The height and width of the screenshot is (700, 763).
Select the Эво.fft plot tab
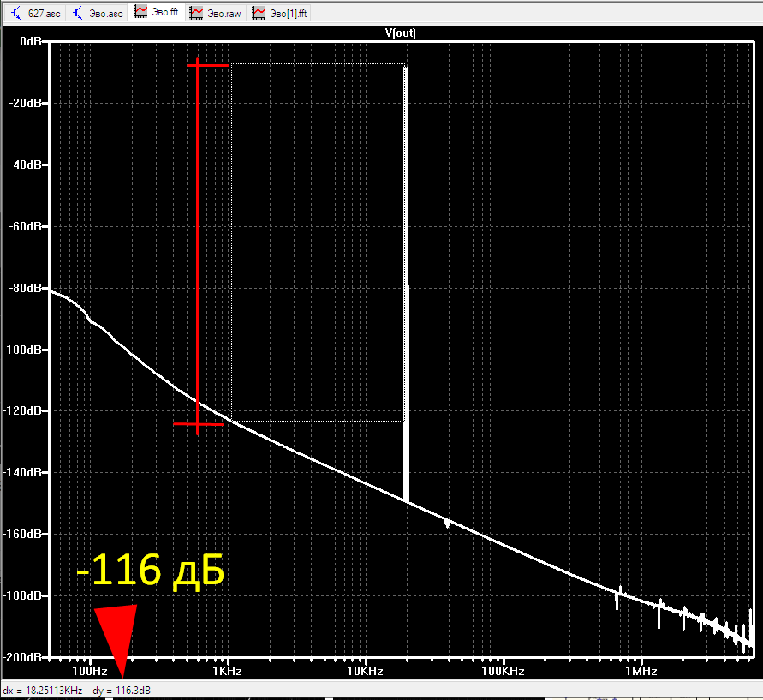(x=156, y=12)
